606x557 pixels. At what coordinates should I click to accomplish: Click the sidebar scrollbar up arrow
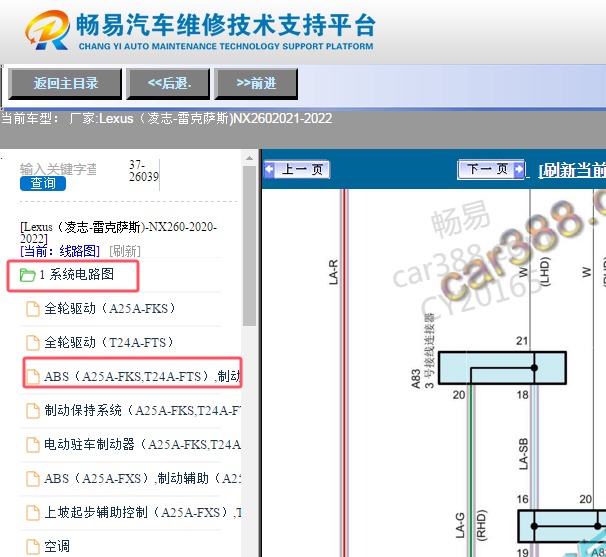249,158
